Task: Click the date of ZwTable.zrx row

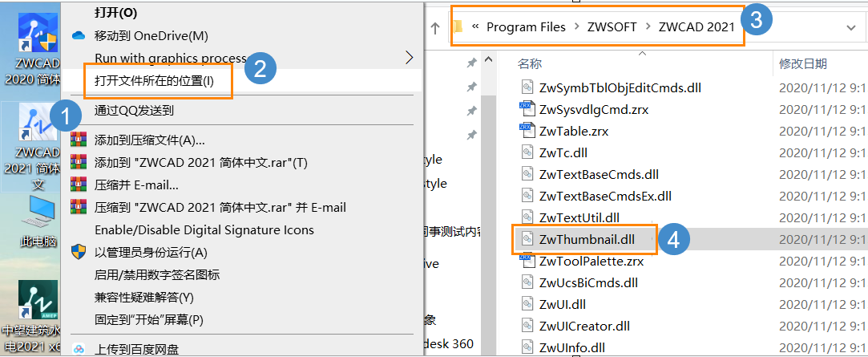Action: point(822,132)
